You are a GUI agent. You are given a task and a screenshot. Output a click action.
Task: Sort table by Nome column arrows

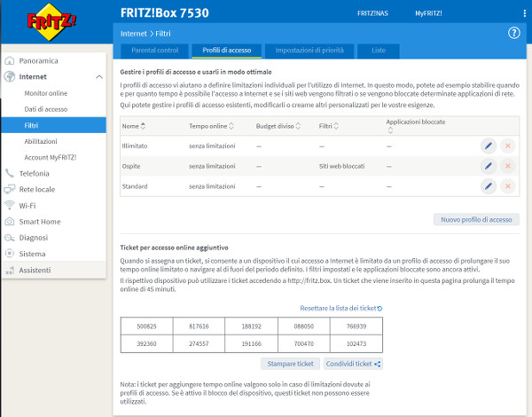coord(143,126)
